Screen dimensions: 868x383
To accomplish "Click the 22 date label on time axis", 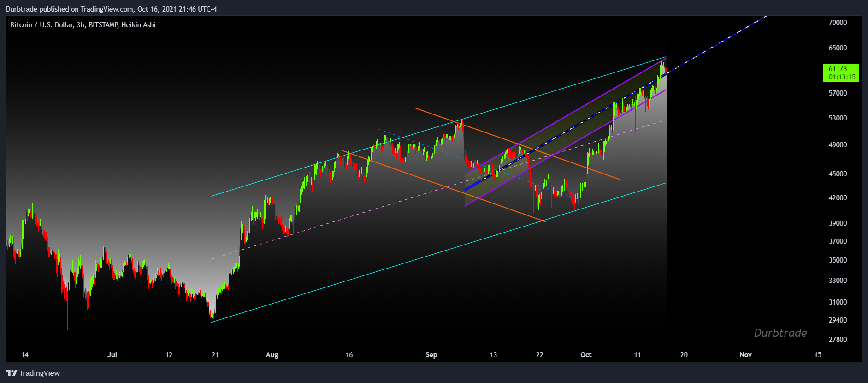I will [x=539, y=354].
